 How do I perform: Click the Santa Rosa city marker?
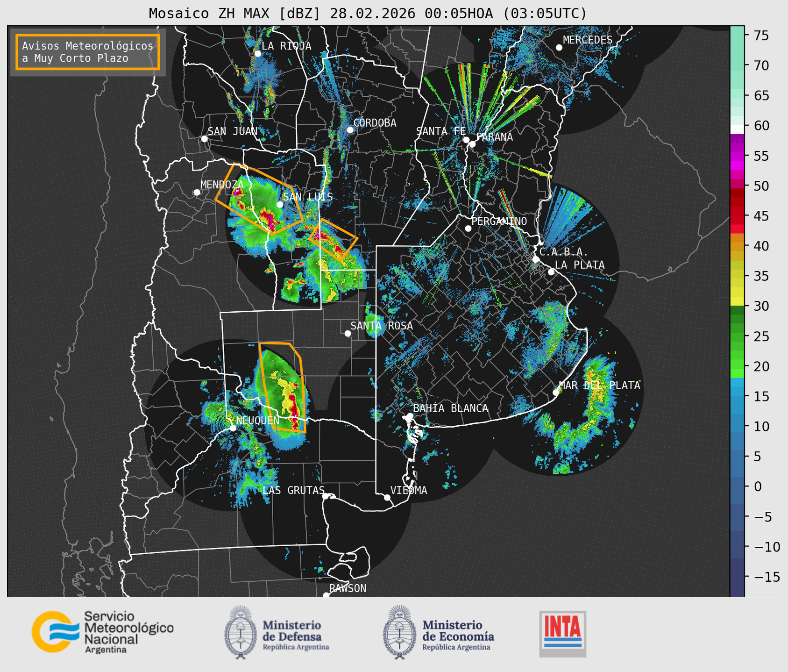(348, 333)
